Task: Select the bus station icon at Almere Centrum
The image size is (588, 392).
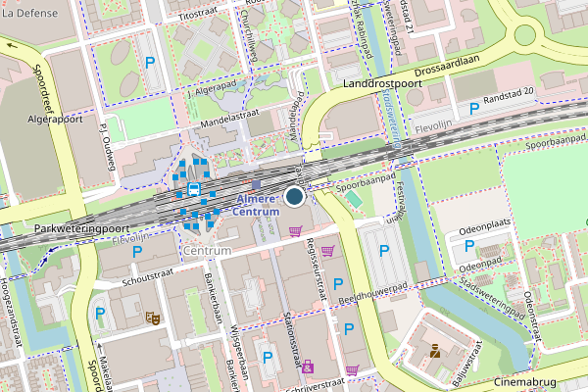Action: coord(194,189)
